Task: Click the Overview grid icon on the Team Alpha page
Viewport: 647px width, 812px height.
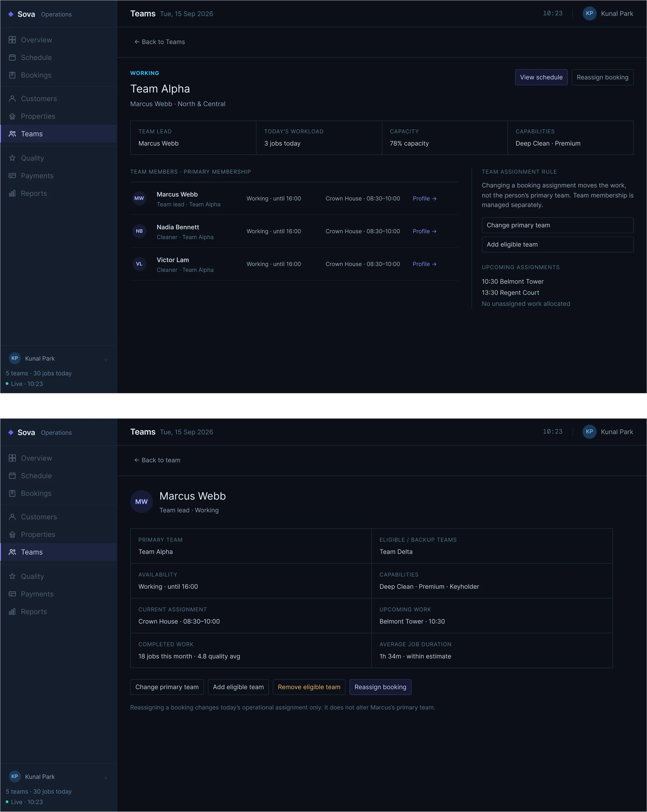Action: pos(12,40)
